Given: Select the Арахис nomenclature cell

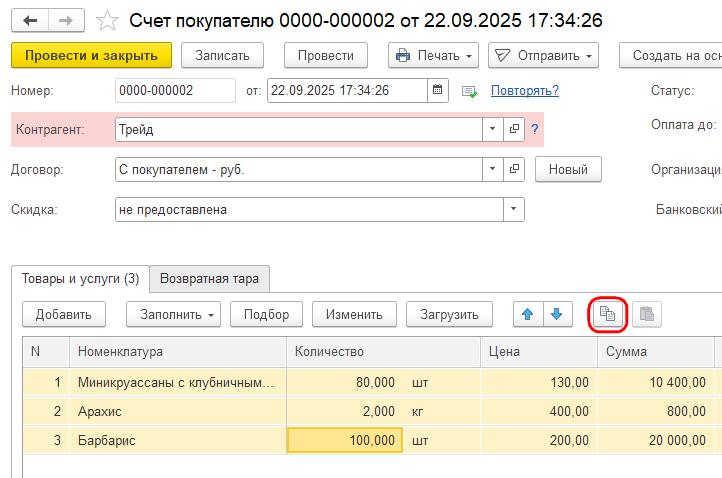Looking at the screenshot, I should 178,411.
